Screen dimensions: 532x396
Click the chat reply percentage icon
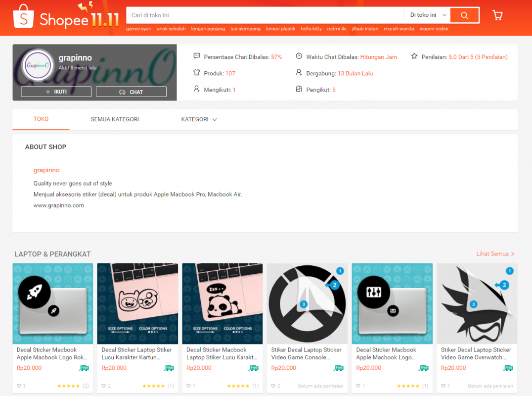tap(196, 56)
